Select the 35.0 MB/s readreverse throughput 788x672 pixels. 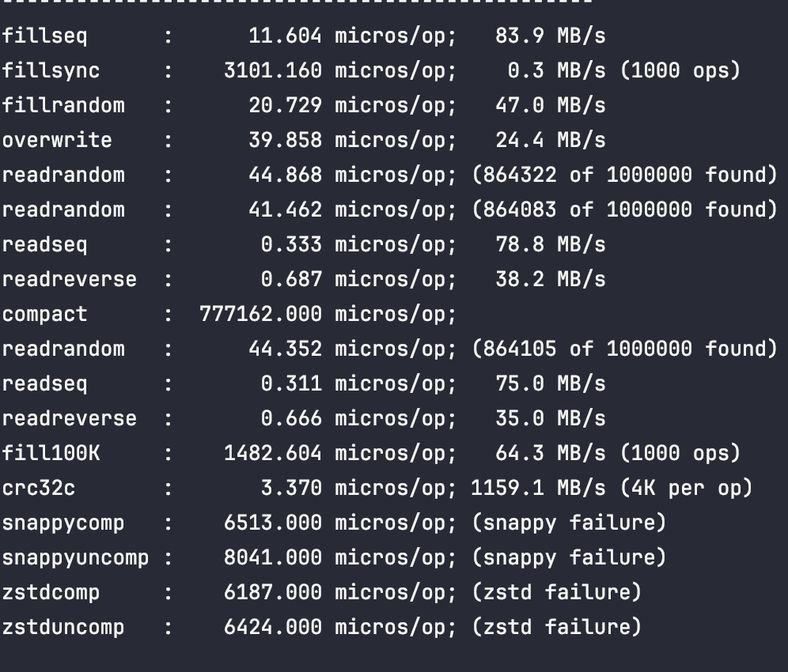(x=551, y=419)
